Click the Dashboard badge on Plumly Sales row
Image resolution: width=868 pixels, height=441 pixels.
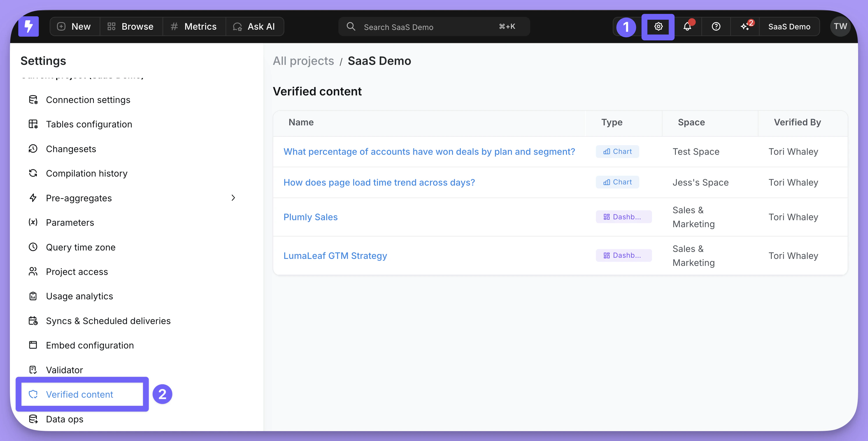tap(624, 217)
